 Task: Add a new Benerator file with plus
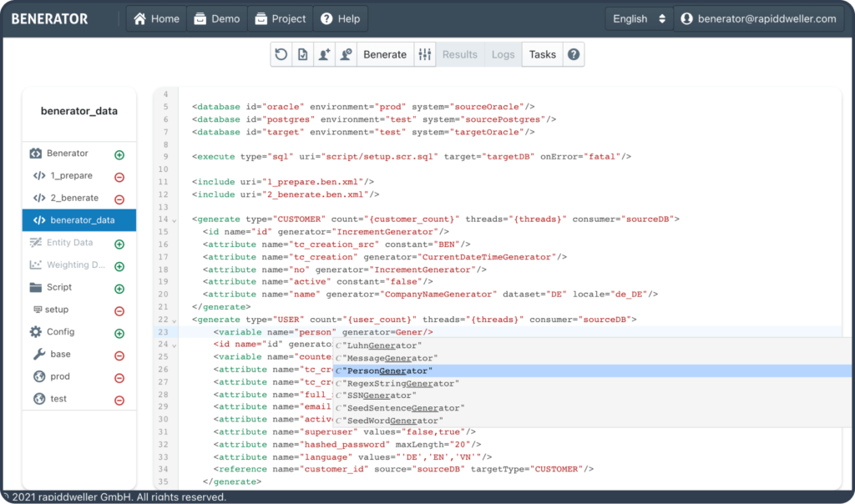point(119,154)
